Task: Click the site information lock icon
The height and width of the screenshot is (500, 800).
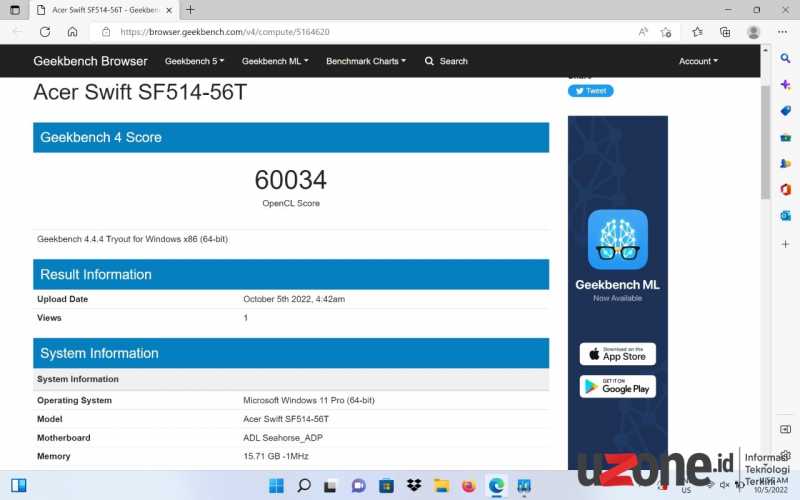Action: (106, 32)
